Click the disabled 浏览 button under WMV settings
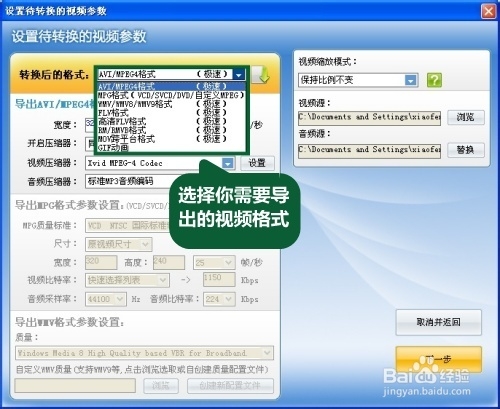This screenshot has height=409, width=500. click(161, 386)
